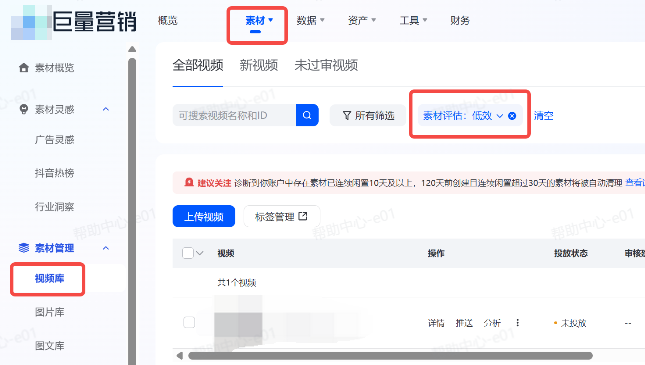Switch to the 未过审视频 tab
The image size is (645, 365).
pos(326,65)
